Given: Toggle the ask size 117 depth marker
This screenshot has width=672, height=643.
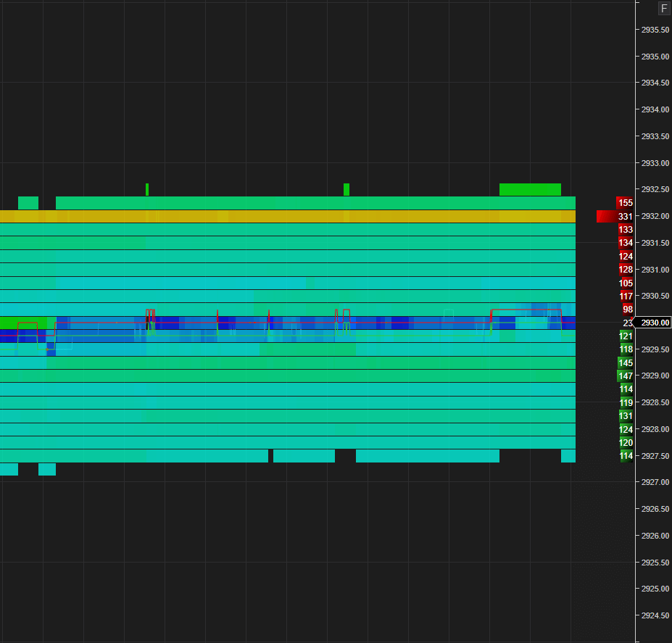Looking at the screenshot, I should 625,296.
